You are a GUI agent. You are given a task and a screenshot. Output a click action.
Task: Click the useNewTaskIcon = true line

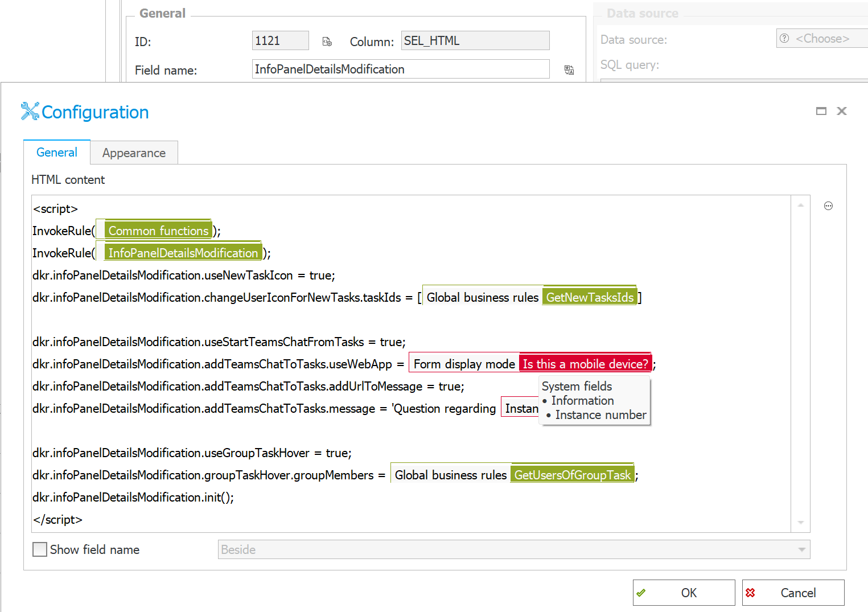click(184, 275)
